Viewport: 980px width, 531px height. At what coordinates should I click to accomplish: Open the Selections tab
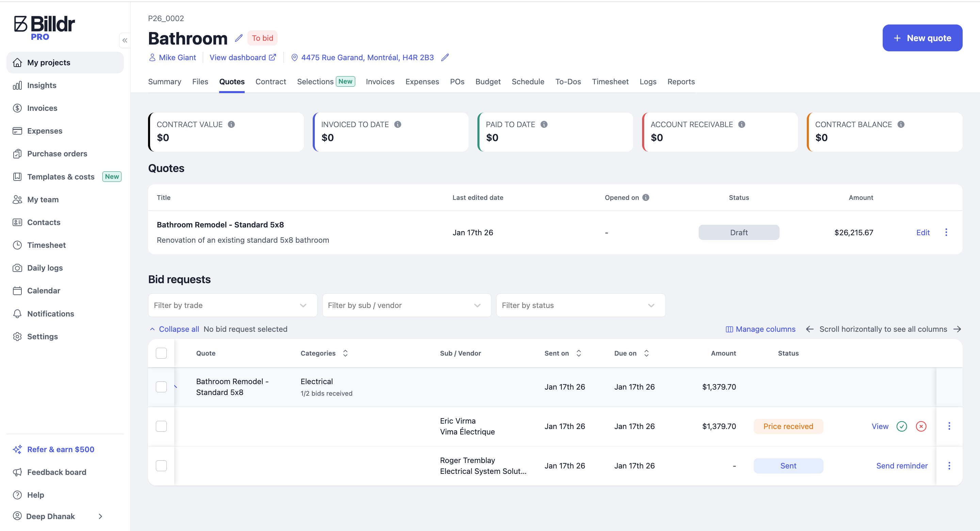(x=315, y=82)
